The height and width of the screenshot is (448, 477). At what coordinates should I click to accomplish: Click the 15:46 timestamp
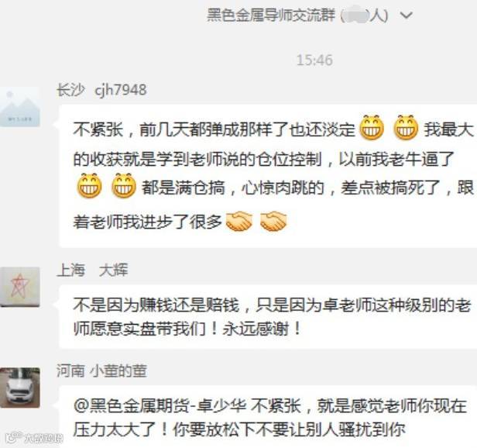[314, 60]
